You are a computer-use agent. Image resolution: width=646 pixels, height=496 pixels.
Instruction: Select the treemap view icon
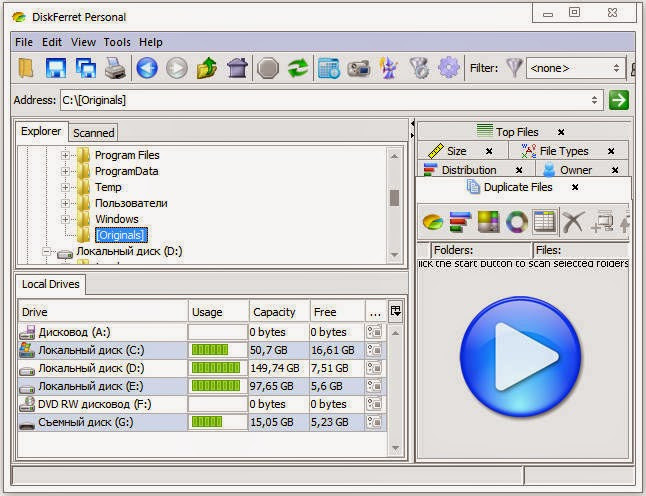click(x=488, y=222)
